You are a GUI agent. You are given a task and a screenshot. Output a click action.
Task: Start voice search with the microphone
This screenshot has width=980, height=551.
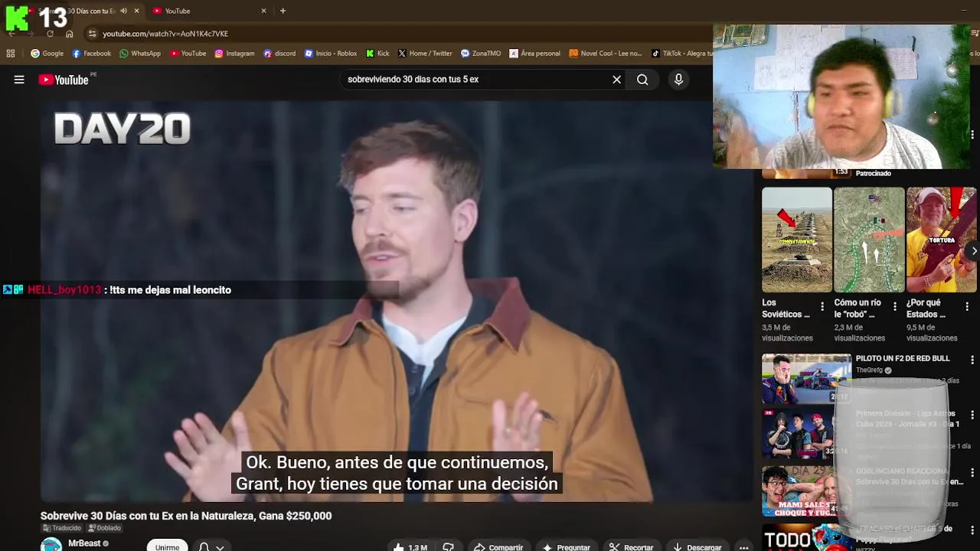click(678, 80)
